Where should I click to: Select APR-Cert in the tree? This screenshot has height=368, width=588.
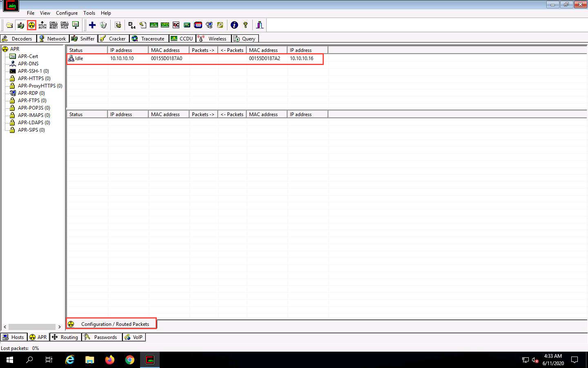28,56
